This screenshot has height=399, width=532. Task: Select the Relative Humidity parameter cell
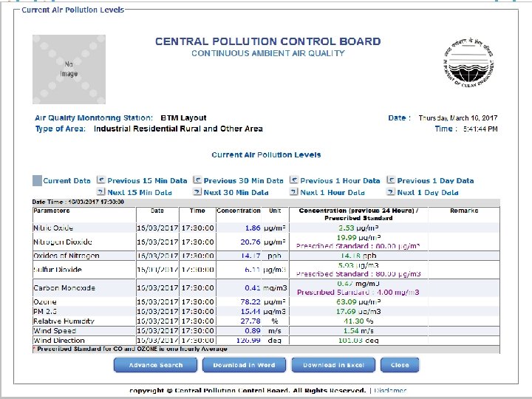coord(84,321)
